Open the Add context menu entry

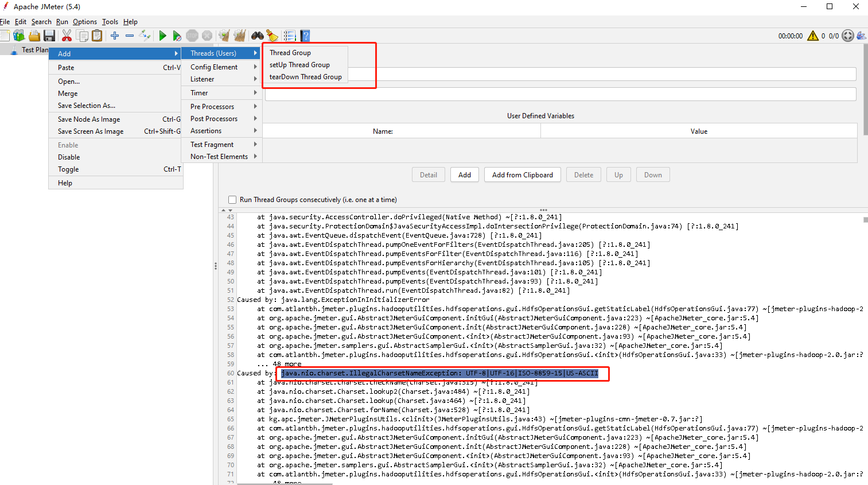coord(115,53)
